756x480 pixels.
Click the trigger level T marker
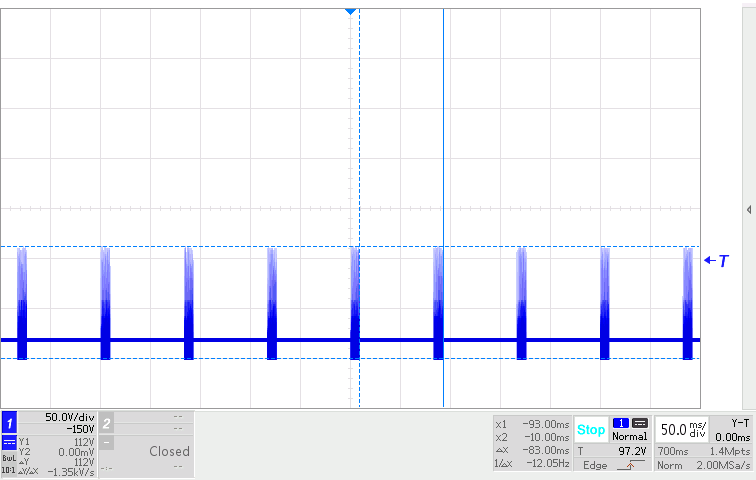click(x=717, y=260)
